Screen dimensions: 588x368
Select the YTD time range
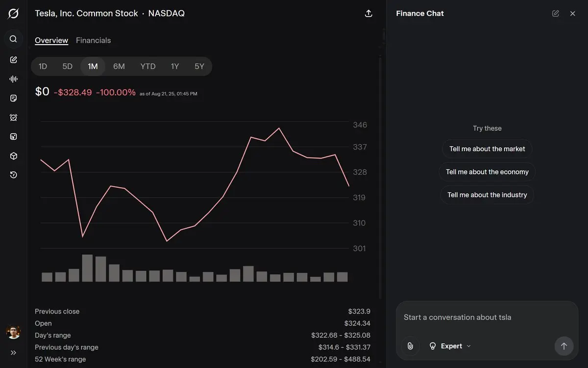148,66
